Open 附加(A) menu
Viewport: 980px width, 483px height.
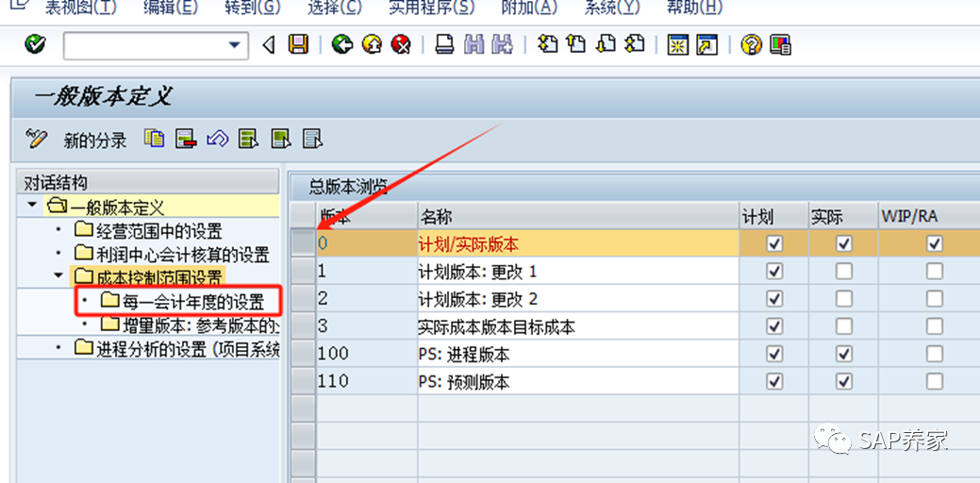529,8
